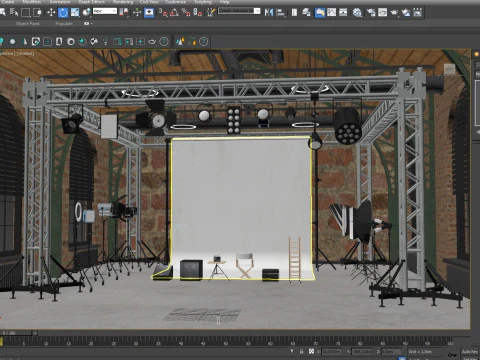The height and width of the screenshot is (360, 480).
Task: Open the ribbon display options dropdown
Action: [88, 24]
